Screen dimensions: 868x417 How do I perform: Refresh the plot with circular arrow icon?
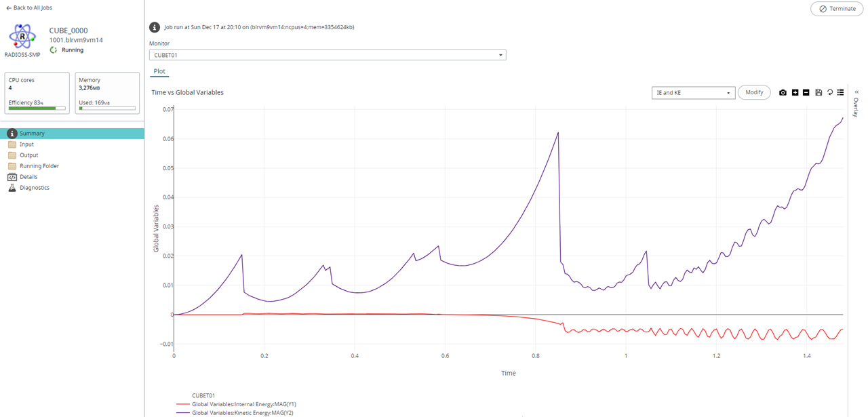(x=830, y=92)
